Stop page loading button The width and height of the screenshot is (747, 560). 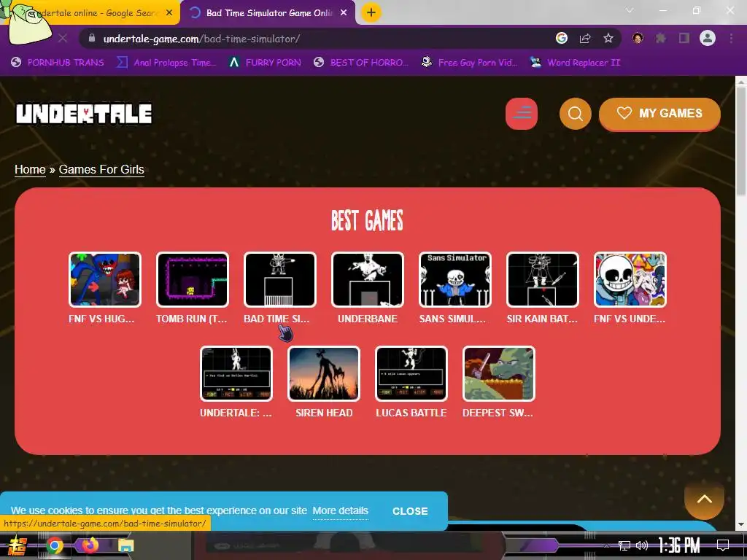[x=63, y=39]
